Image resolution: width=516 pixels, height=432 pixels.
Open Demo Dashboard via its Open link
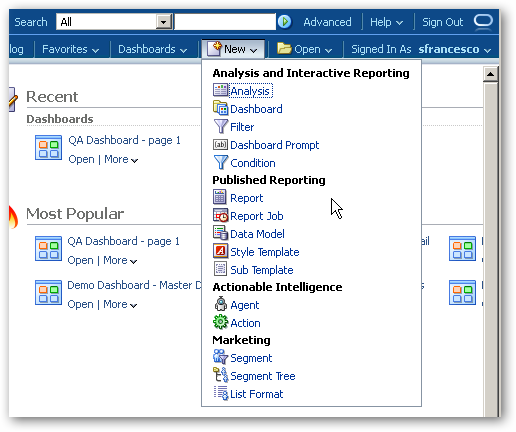tap(80, 304)
